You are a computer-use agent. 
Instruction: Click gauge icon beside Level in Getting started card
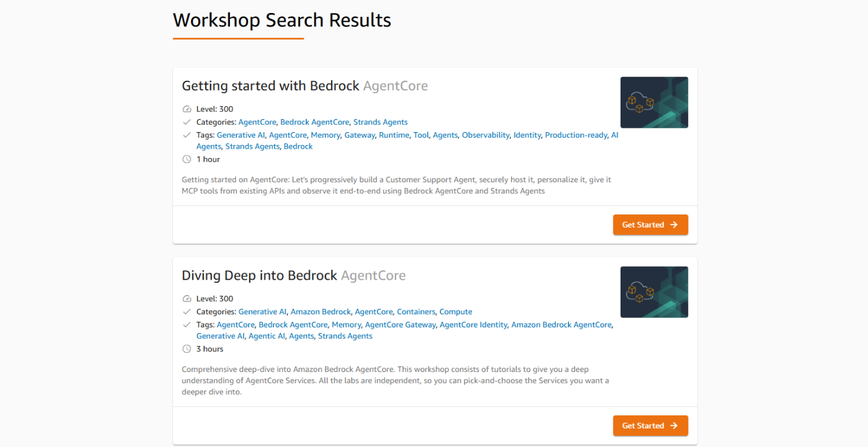(187, 109)
